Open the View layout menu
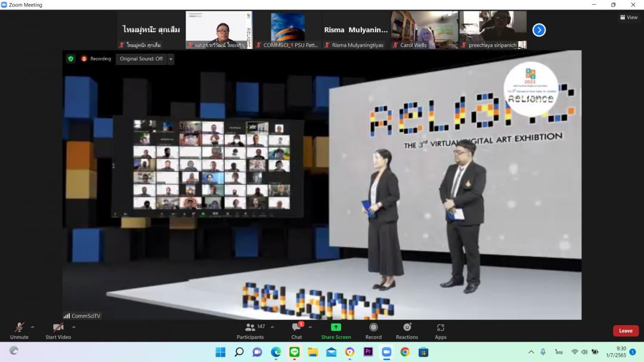644x362 pixels. point(628,17)
